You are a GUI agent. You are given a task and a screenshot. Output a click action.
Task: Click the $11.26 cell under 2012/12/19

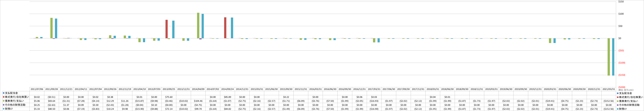(125, 101)
